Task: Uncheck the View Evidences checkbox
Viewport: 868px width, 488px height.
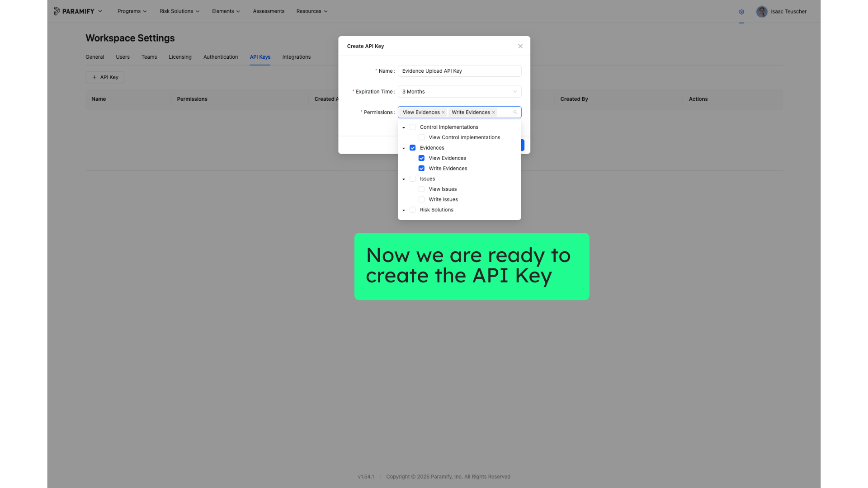Action: pos(421,158)
